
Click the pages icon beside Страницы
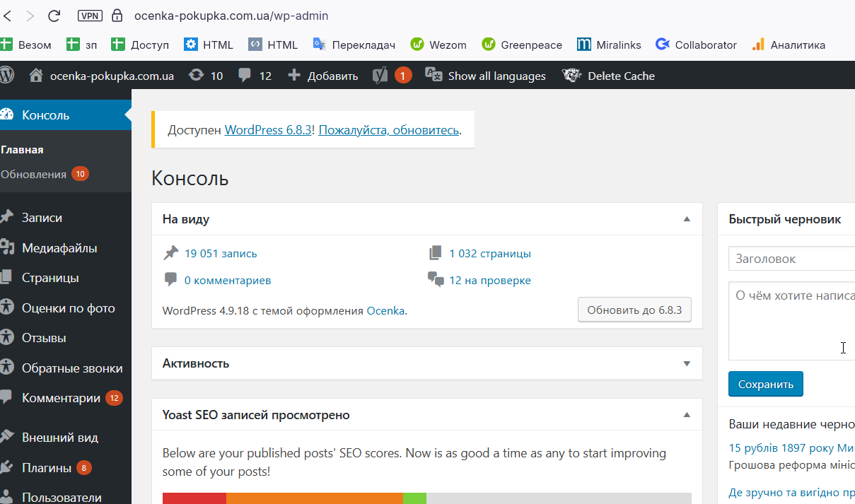(6, 277)
